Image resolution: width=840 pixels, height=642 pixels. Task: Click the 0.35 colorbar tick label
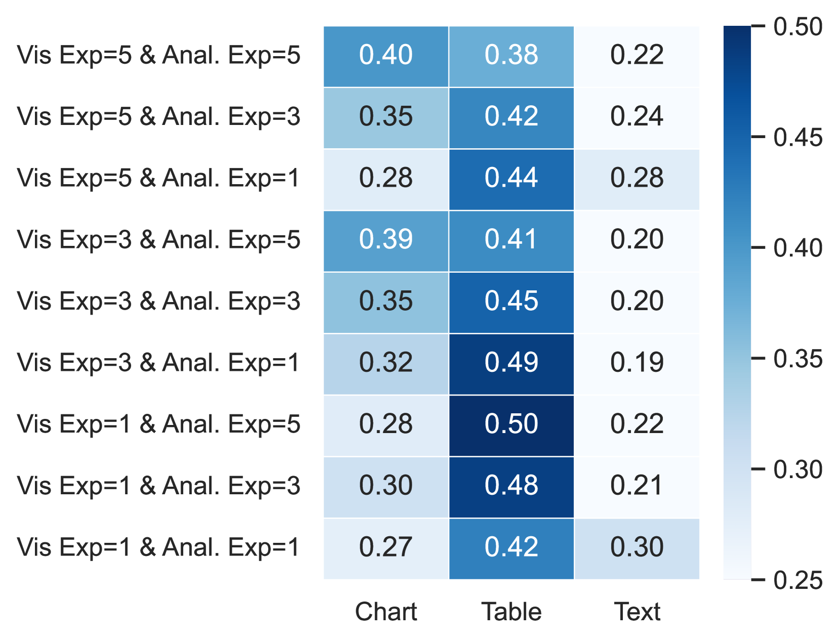click(x=797, y=359)
